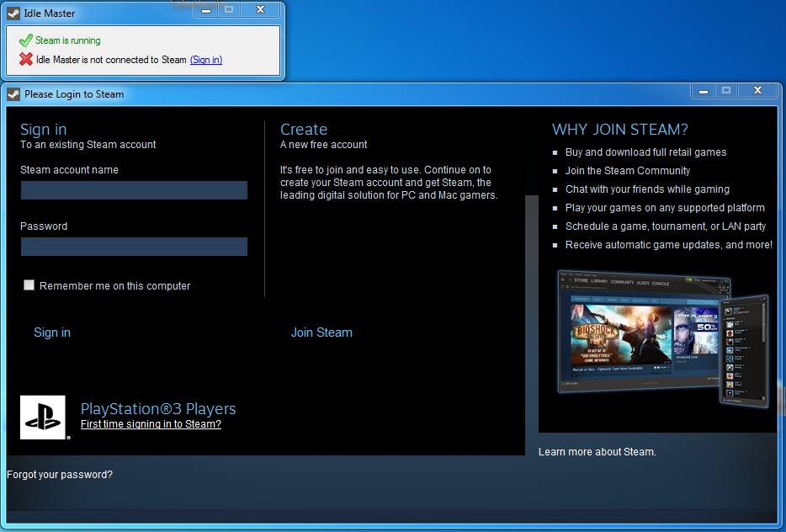
Task: Click 'Receive automatic game updates, and more!' text
Action: [669, 245]
